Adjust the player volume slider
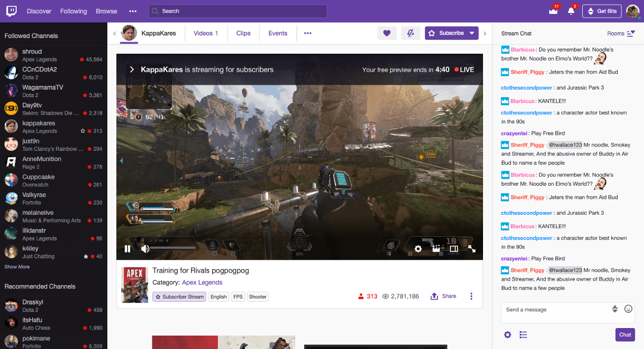The width and height of the screenshot is (644, 349). [173, 248]
